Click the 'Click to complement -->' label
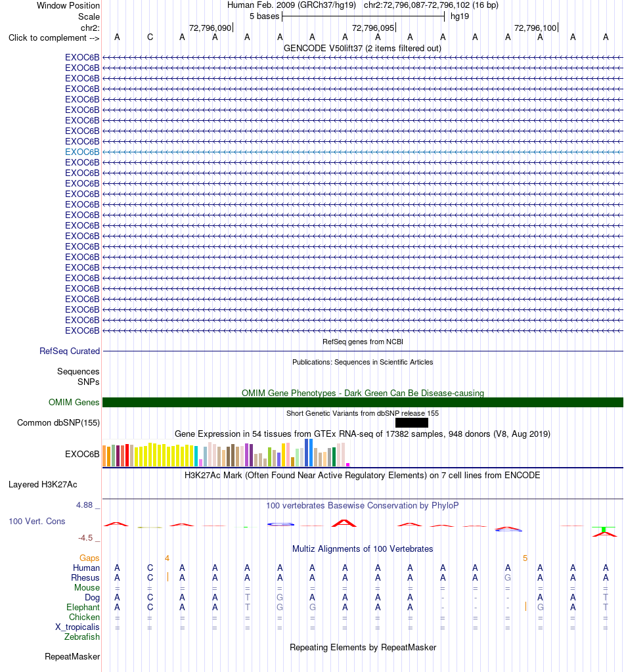The width and height of the screenshot is (624, 672). click(x=54, y=37)
